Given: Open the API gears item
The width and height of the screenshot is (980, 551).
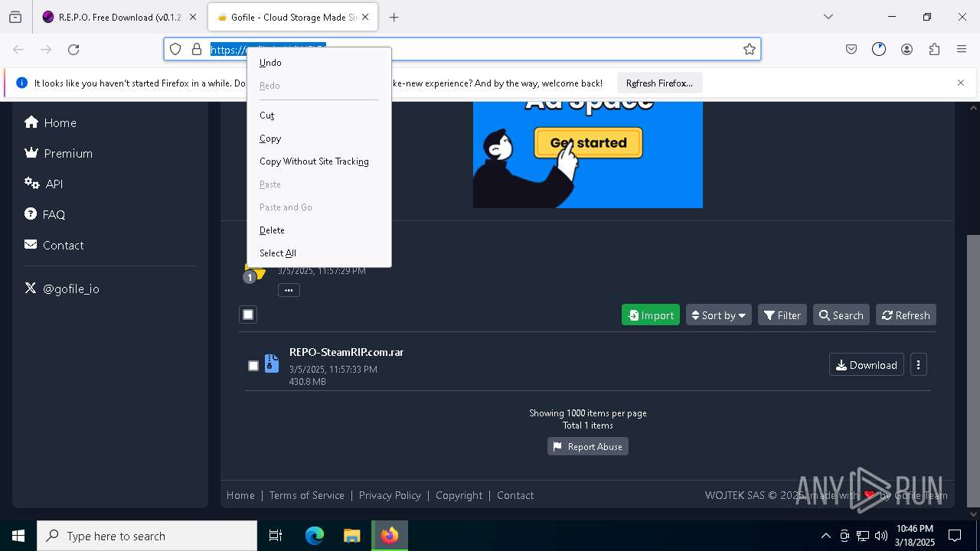Looking at the screenshot, I should pyautogui.click(x=44, y=184).
